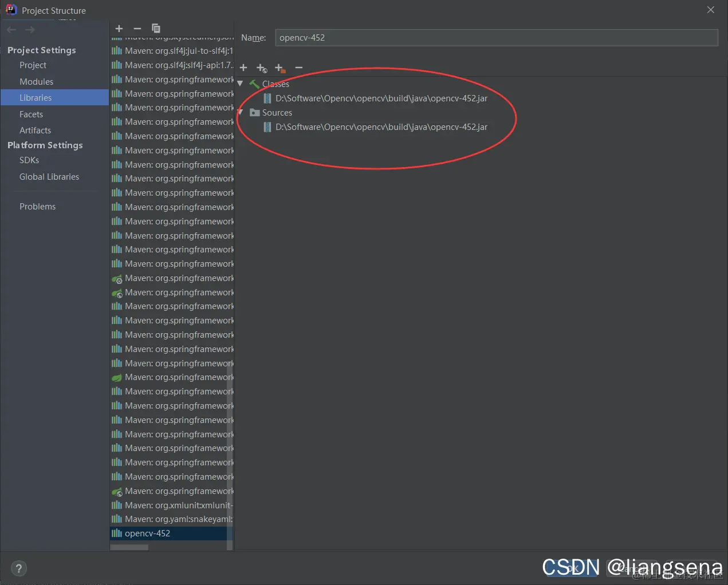Close the Project Structure dialog
The height and width of the screenshot is (585, 728).
tap(711, 10)
